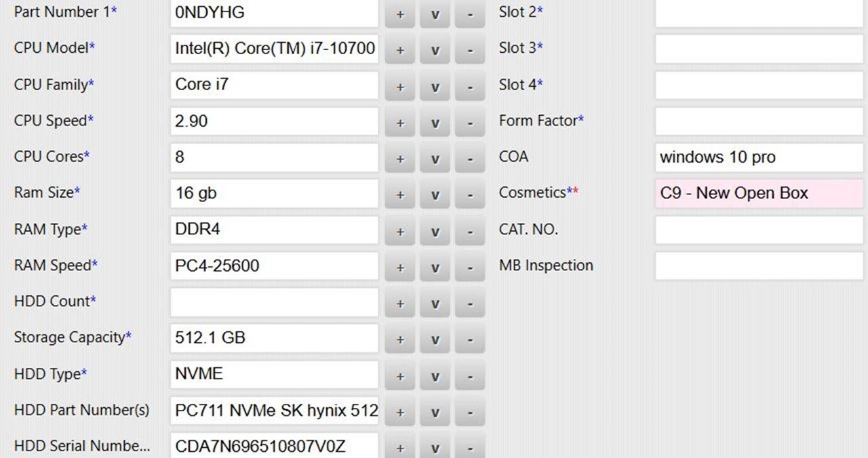Image resolution: width=868 pixels, height=458 pixels.
Task: Click the minus button for Storage Capacity
Action: coord(470,339)
